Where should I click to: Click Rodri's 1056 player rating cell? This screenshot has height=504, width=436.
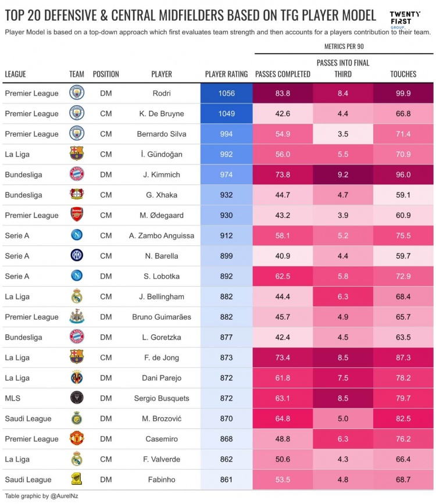pyautogui.click(x=226, y=93)
